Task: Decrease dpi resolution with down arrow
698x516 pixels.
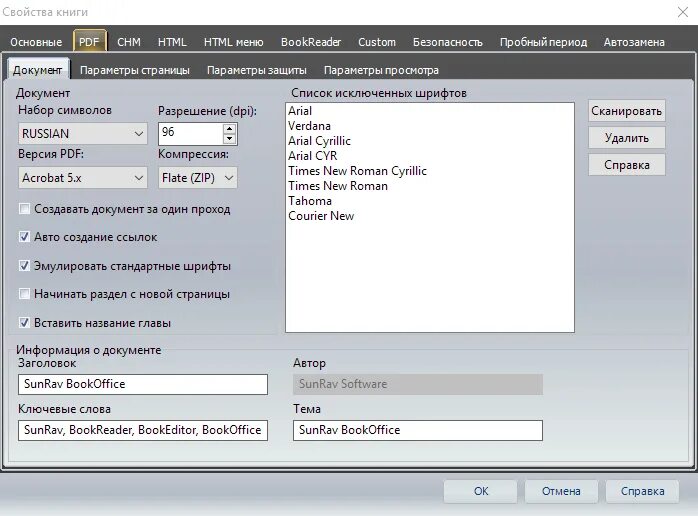Action: 229,139
